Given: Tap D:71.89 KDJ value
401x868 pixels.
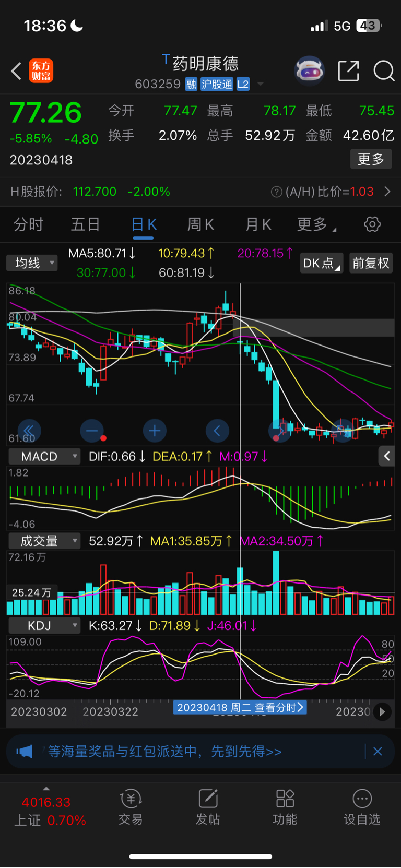Looking at the screenshot, I should (x=174, y=626).
